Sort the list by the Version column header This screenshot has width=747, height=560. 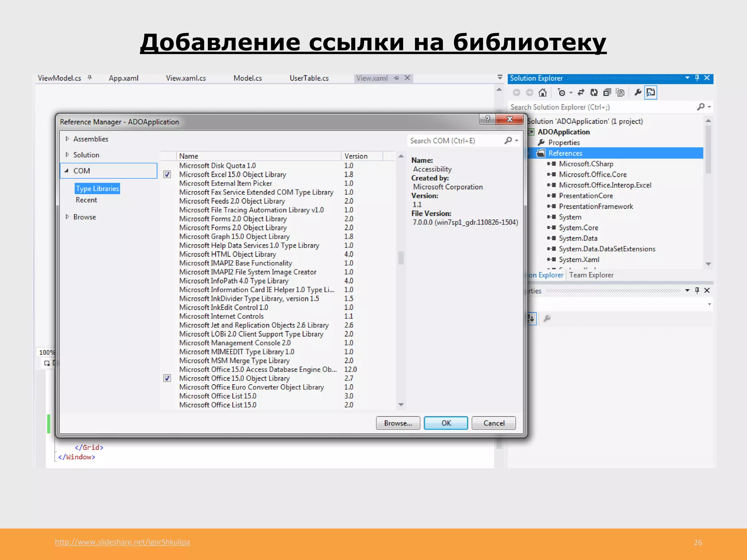362,156
